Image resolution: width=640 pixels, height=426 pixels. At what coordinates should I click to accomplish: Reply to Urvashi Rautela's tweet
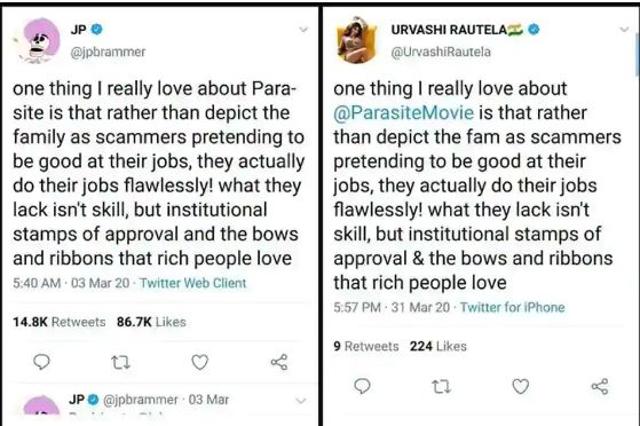pos(362,386)
